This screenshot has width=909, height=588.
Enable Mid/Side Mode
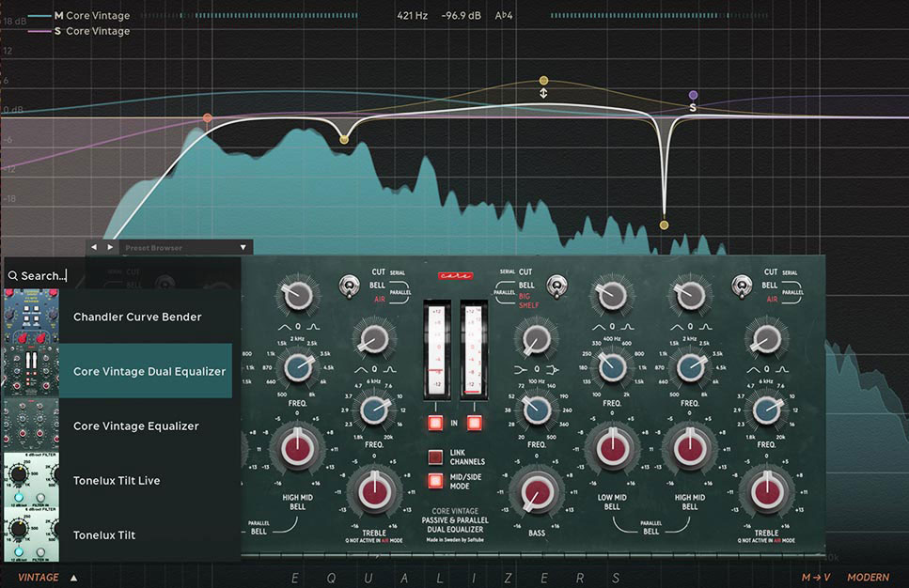[435, 482]
